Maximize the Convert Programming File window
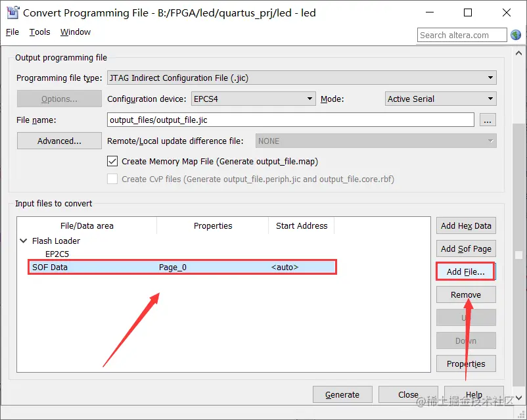 pos(467,12)
